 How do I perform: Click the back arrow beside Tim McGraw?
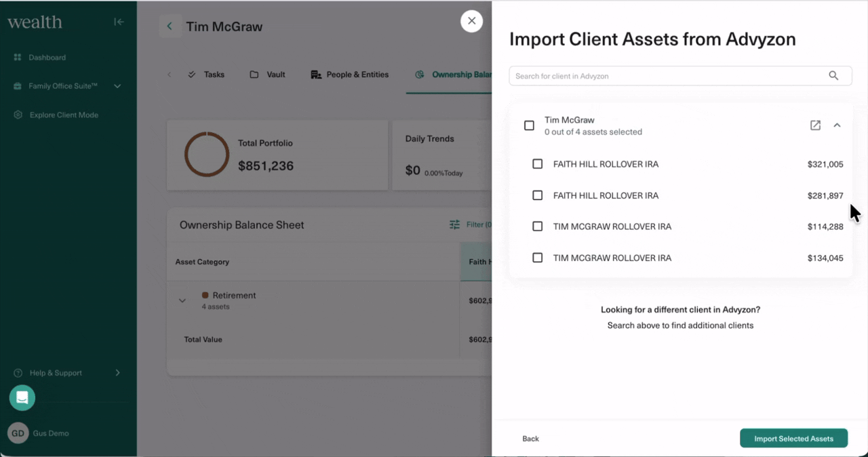170,26
